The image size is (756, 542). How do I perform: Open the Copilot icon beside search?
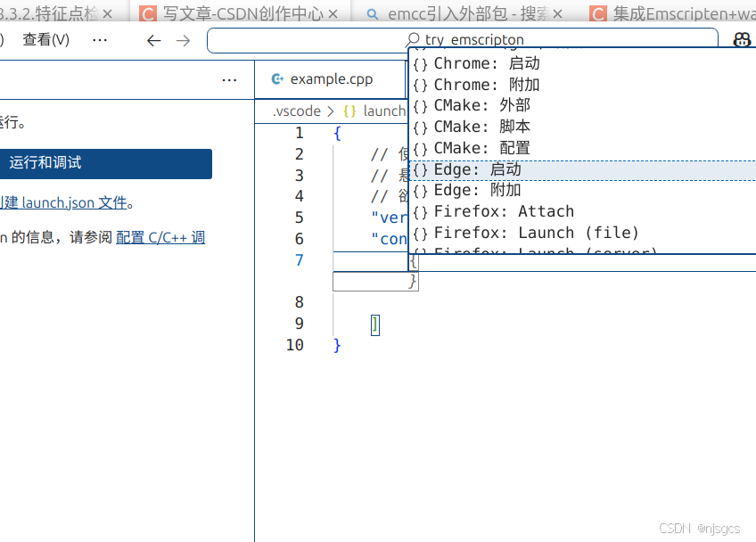tap(742, 39)
